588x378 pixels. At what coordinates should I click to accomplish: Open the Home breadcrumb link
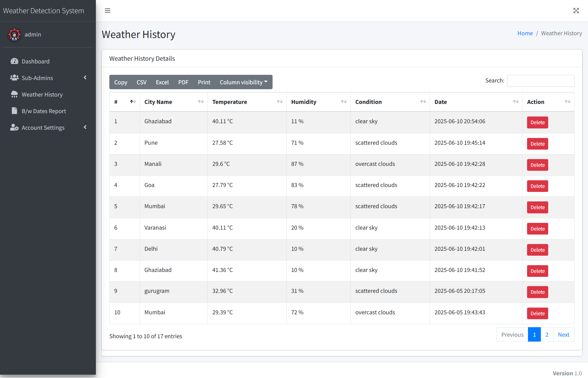(x=525, y=33)
